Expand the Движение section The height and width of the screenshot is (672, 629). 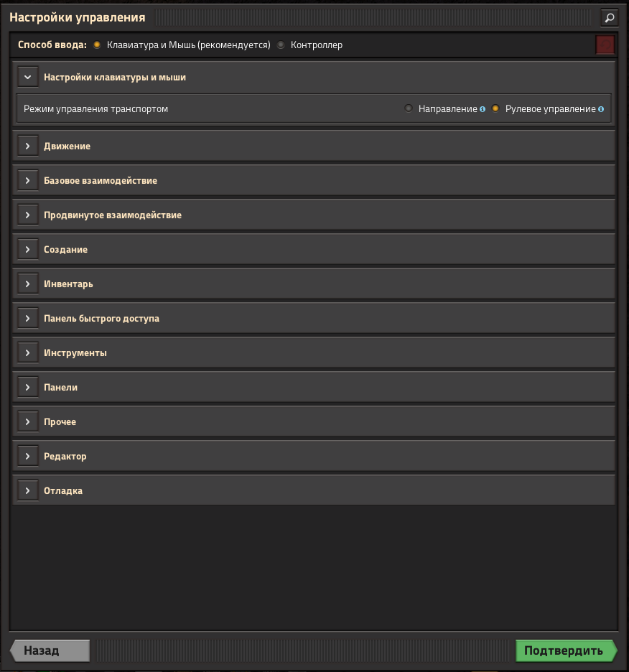tap(28, 146)
